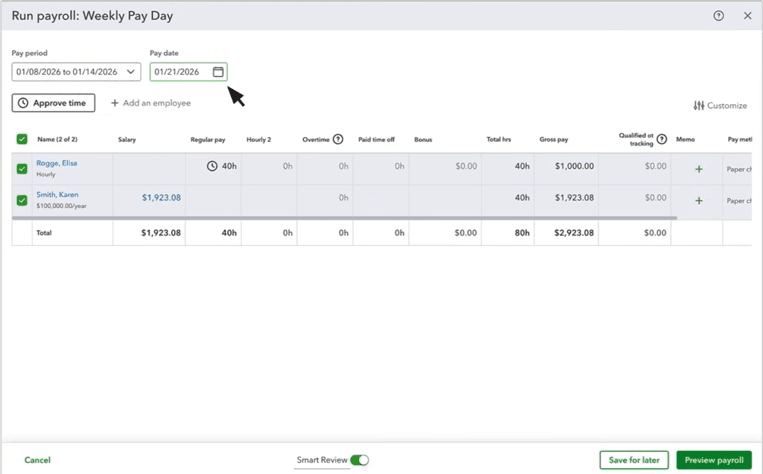Click Smith, Karen salary $1,923.08 link
Image resolution: width=763 pixels, height=474 pixels.
(161, 198)
